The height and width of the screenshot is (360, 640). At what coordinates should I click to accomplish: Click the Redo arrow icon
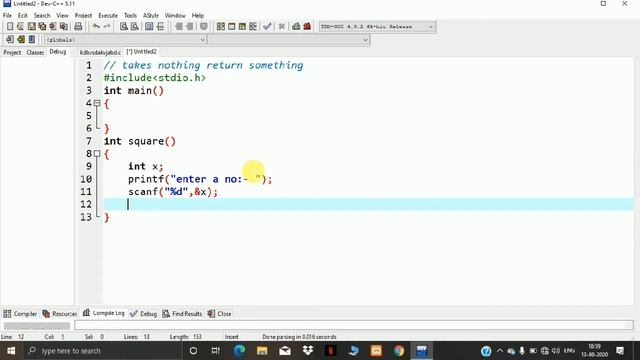point(107,27)
